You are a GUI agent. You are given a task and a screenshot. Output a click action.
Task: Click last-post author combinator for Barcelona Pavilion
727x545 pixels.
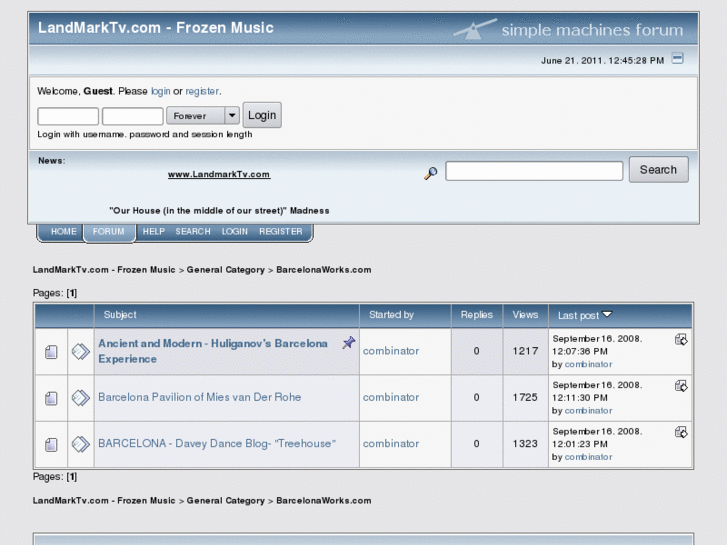[588, 411]
